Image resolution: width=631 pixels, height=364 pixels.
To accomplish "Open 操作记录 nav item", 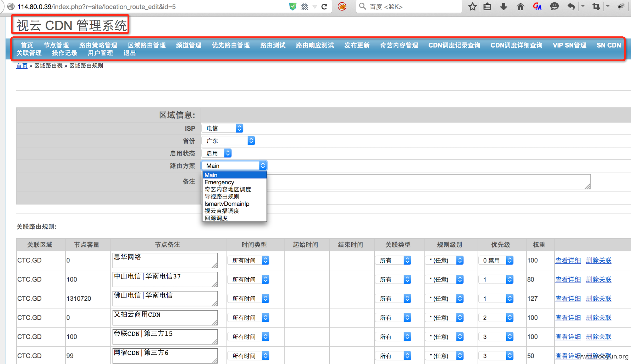I will [x=65, y=53].
